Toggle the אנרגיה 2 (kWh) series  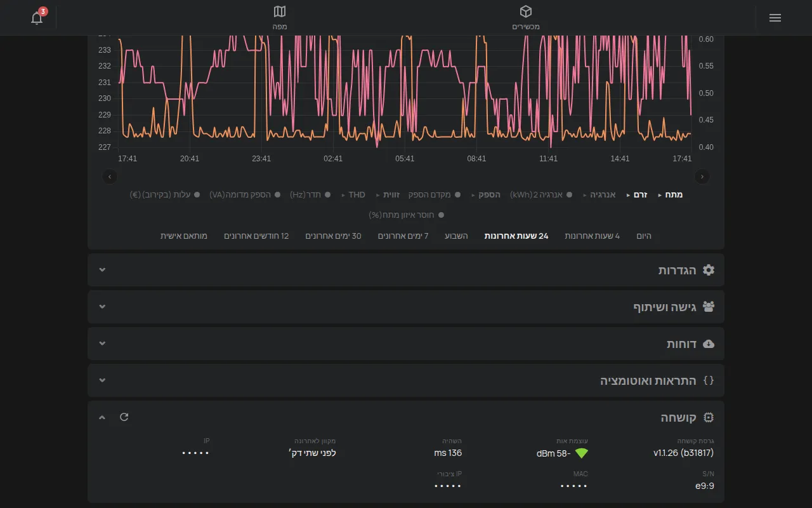[541, 195]
